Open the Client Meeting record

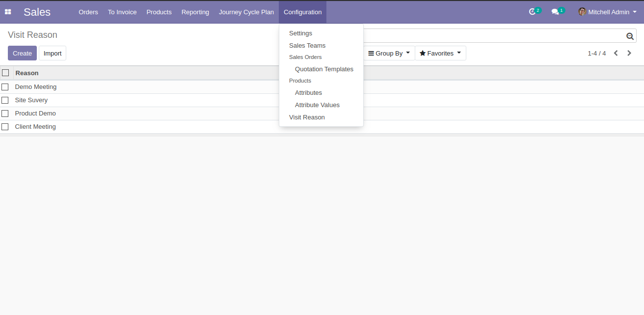point(35,127)
